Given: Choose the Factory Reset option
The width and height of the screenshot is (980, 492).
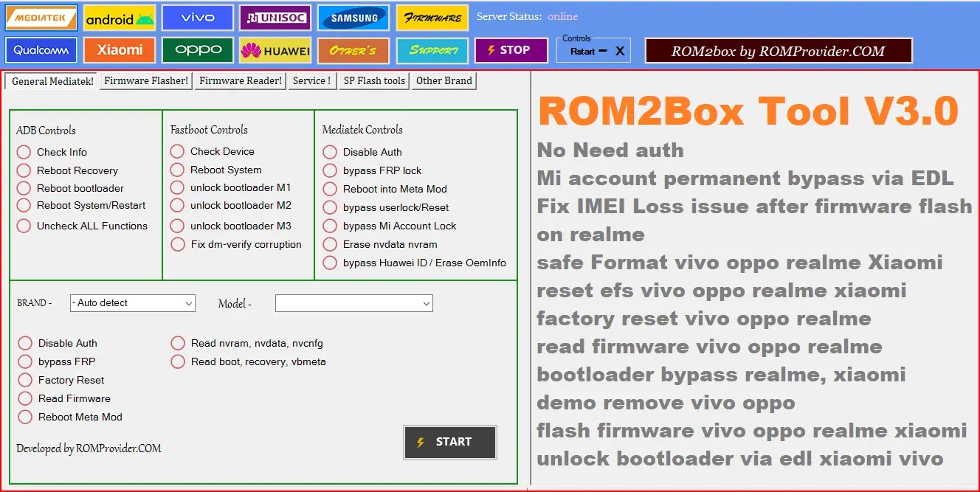Looking at the screenshot, I should (61, 380).
